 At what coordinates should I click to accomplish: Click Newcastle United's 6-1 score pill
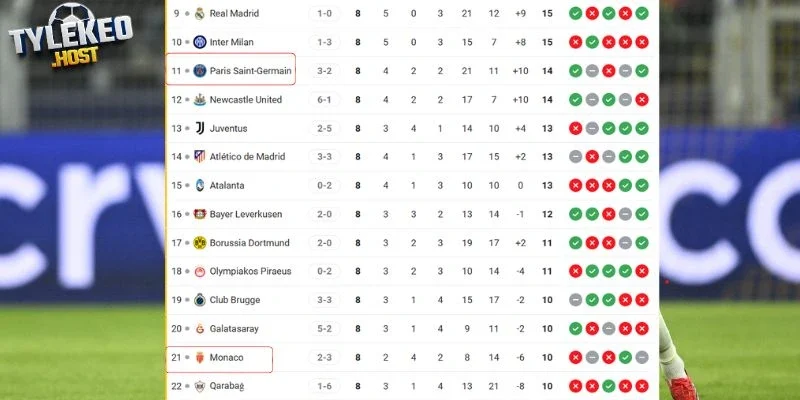tap(325, 100)
